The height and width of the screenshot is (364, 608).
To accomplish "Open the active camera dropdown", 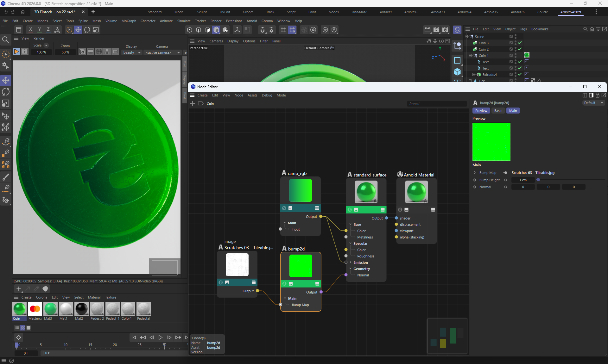I will 162,52.
